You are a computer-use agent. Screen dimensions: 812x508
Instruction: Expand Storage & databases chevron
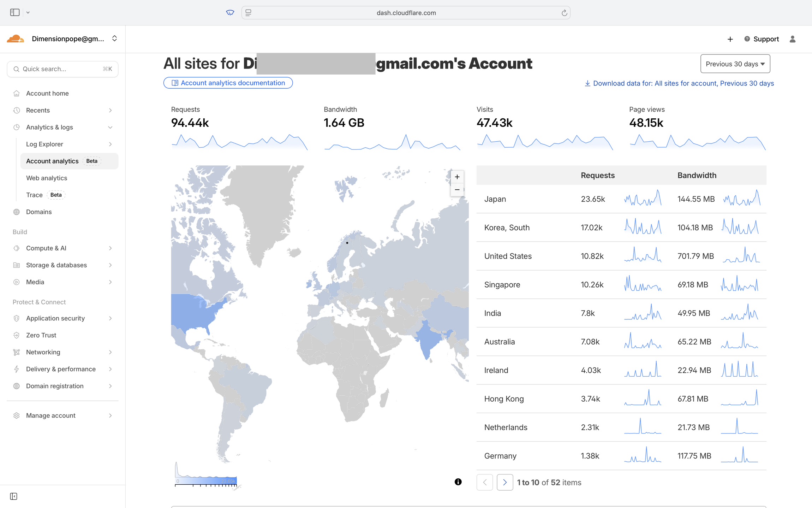click(110, 265)
